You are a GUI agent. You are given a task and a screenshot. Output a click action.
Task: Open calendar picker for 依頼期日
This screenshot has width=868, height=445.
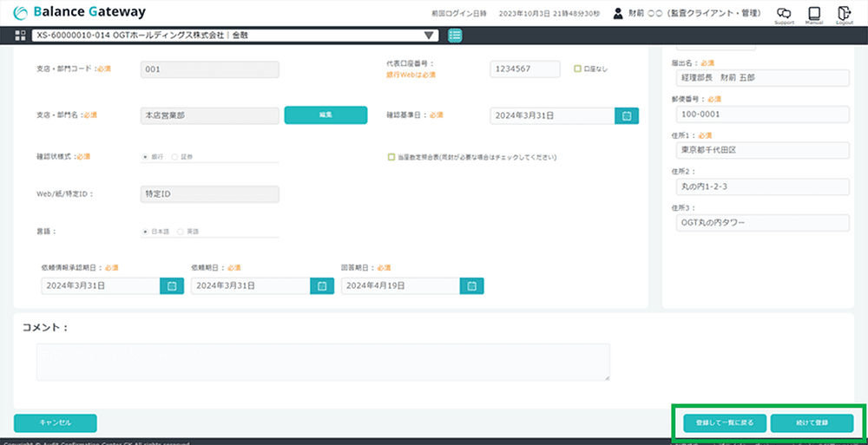click(x=322, y=286)
